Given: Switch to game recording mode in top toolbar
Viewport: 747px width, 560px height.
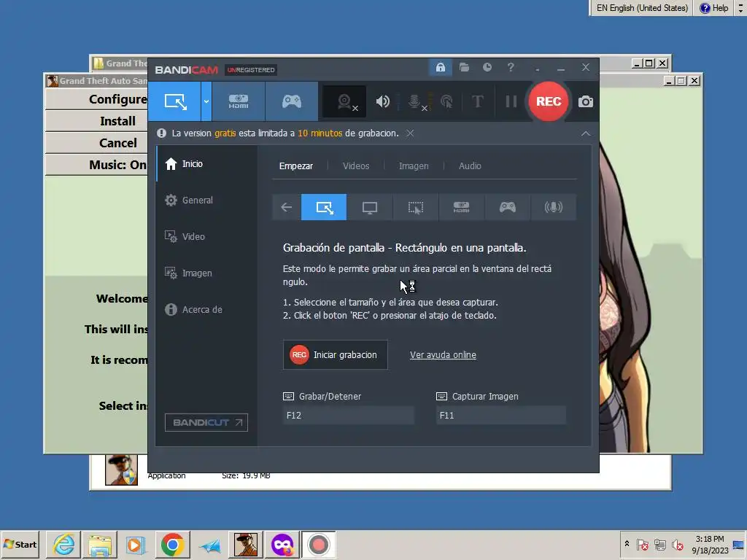Looking at the screenshot, I should [292, 101].
